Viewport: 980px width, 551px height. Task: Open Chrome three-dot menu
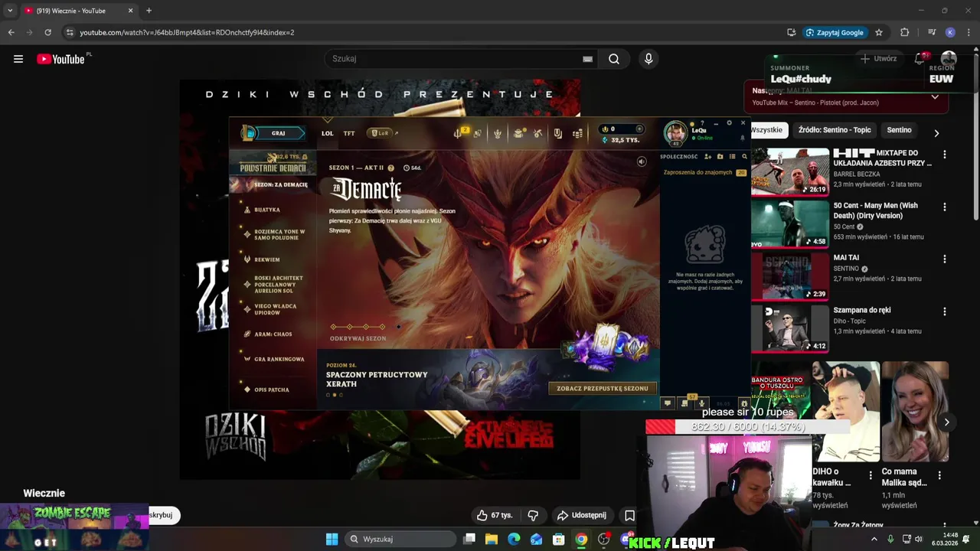click(969, 32)
